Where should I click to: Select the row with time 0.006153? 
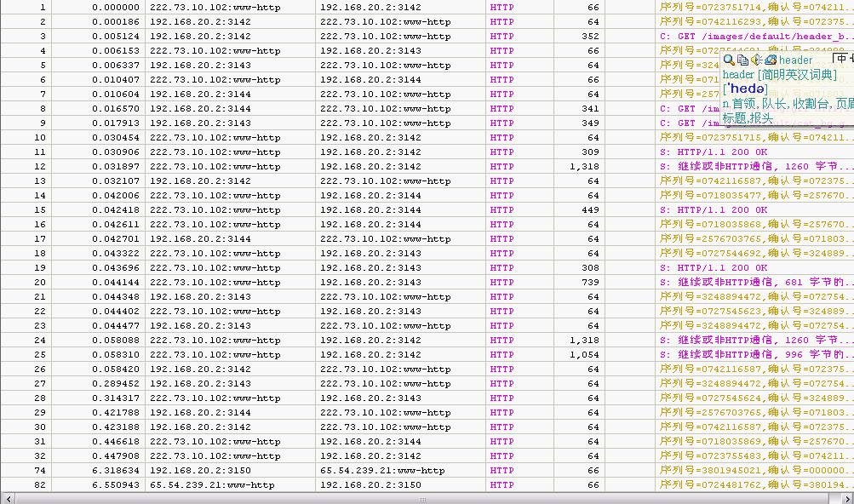pyautogui.click(x=427, y=51)
